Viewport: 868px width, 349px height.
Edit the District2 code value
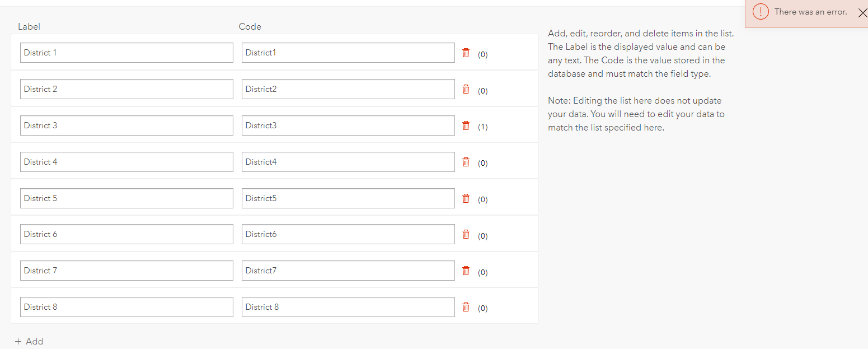coord(348,89)
